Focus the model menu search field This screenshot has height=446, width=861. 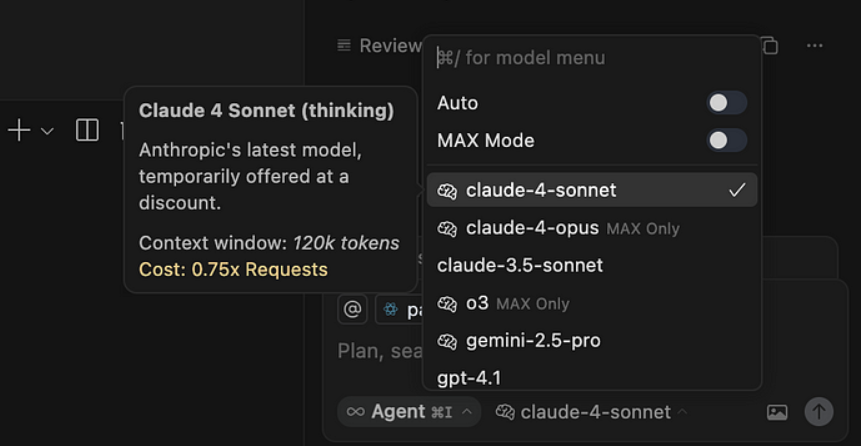click(590, 58)
